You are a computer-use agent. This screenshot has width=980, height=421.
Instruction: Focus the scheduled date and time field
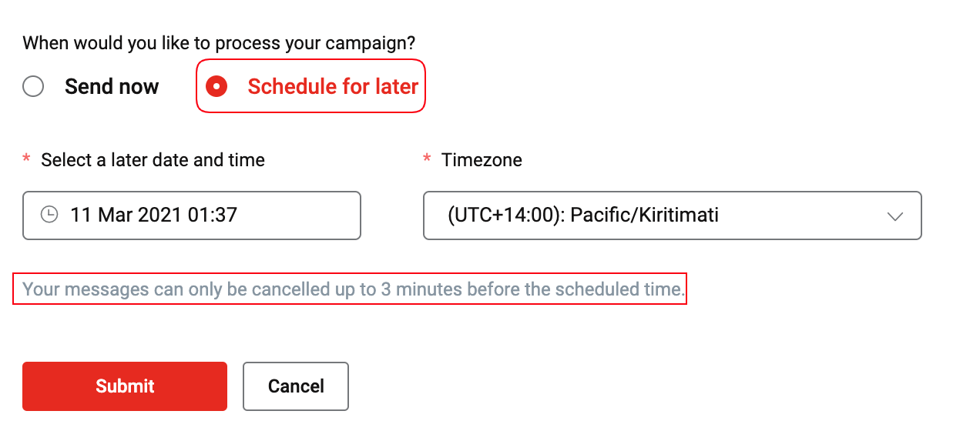pyautogui.click(x=192, y=216)
